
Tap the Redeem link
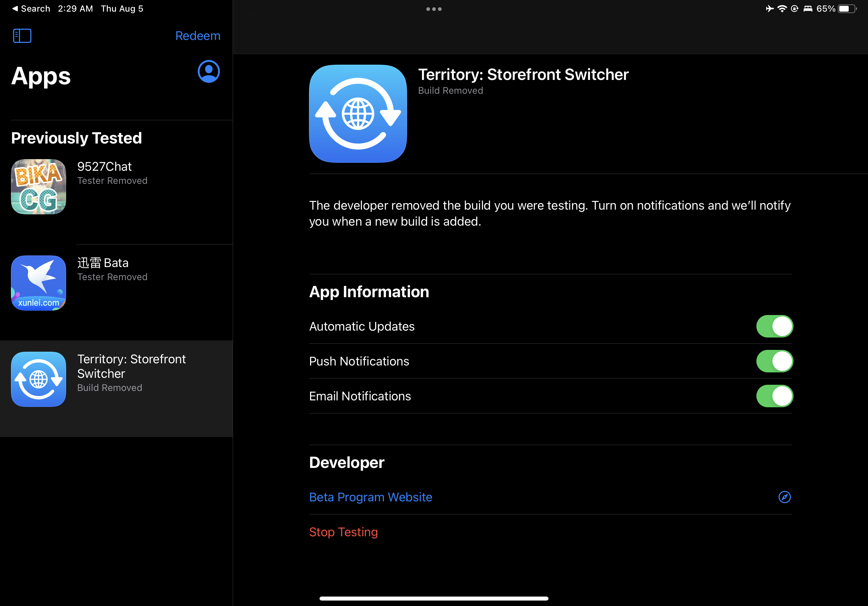(198, 36)
